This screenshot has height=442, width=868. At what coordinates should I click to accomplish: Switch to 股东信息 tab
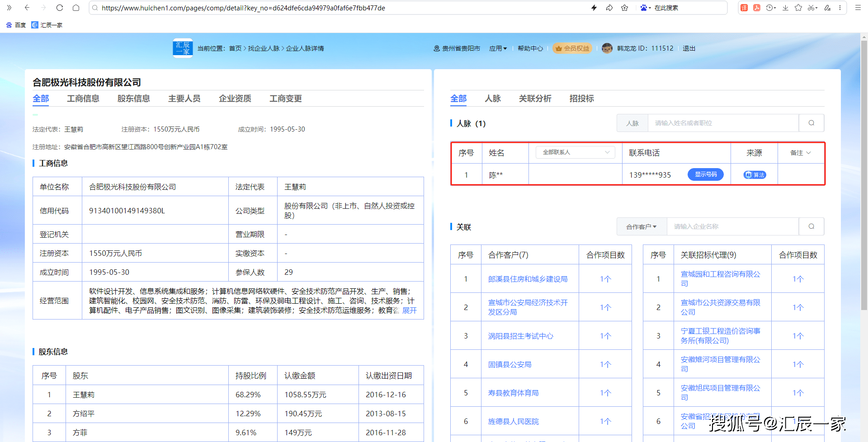(x=134, y=99)
